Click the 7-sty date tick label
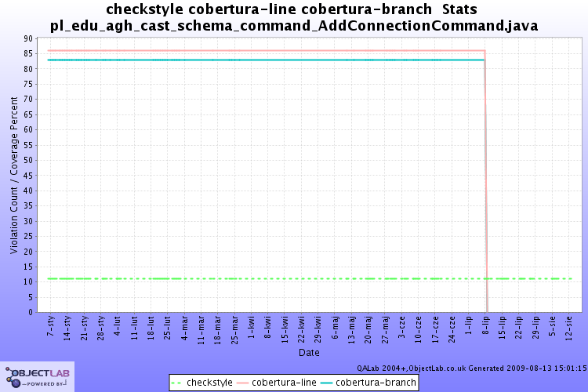Image resolution: width=588 pixels, height=392 pixels. click(51, 326)
